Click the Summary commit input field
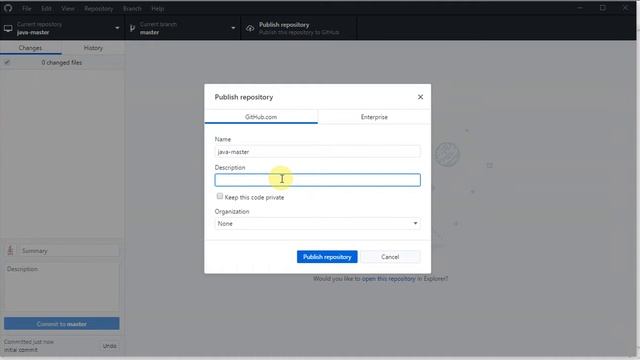 (x=69, y=251)
